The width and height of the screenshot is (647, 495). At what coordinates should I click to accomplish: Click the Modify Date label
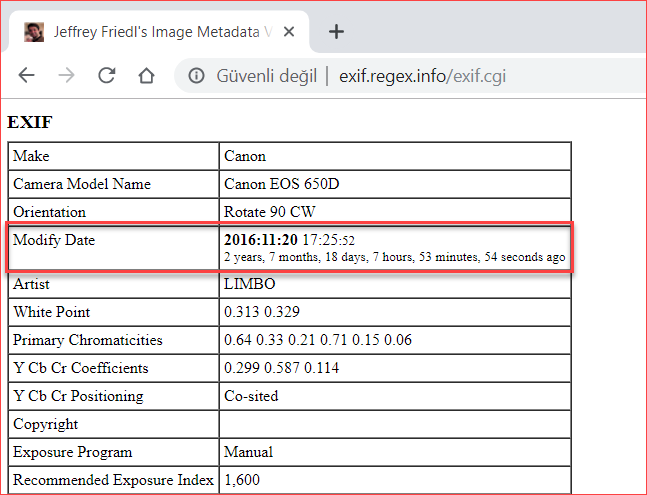click(54, 240)
